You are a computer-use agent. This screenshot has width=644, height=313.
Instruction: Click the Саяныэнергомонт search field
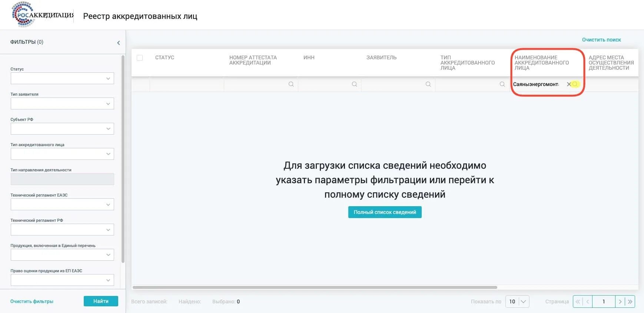click(536, 84)
